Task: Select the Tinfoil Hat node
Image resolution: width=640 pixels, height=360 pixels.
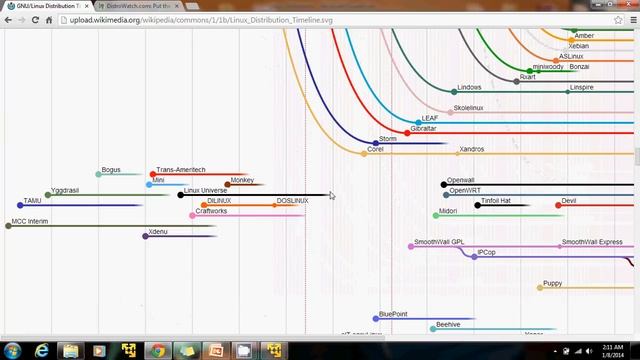Action: point(478,205)
